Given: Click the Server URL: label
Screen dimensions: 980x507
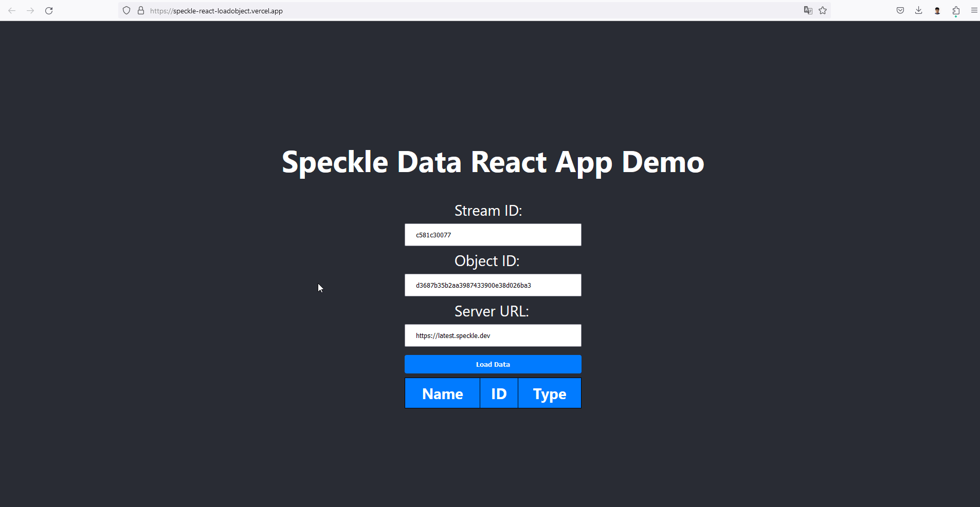Looking at the screenshot, I should click(492, 311).
